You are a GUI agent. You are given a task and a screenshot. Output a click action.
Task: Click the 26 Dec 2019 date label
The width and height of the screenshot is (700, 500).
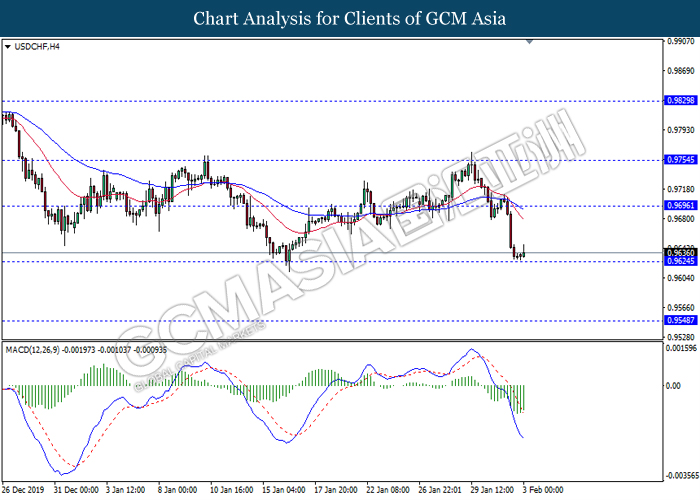coord(23,490)
